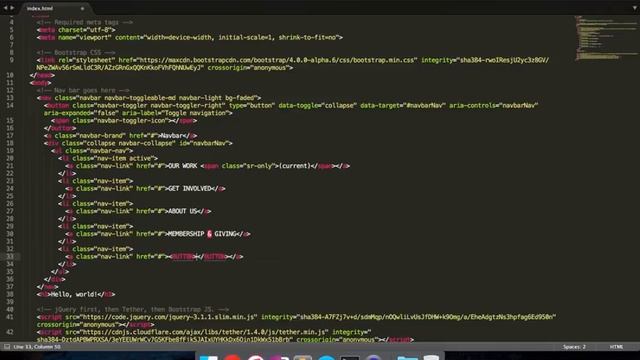The image size is (640, 360).
Task: Click the Bootstrap CSS comment
Action: coord(76,53)
